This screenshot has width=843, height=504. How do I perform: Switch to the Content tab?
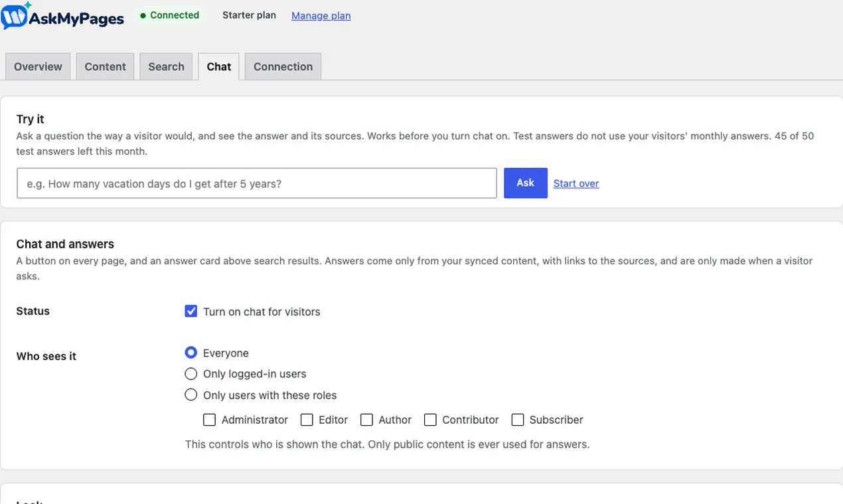(105, 66)
